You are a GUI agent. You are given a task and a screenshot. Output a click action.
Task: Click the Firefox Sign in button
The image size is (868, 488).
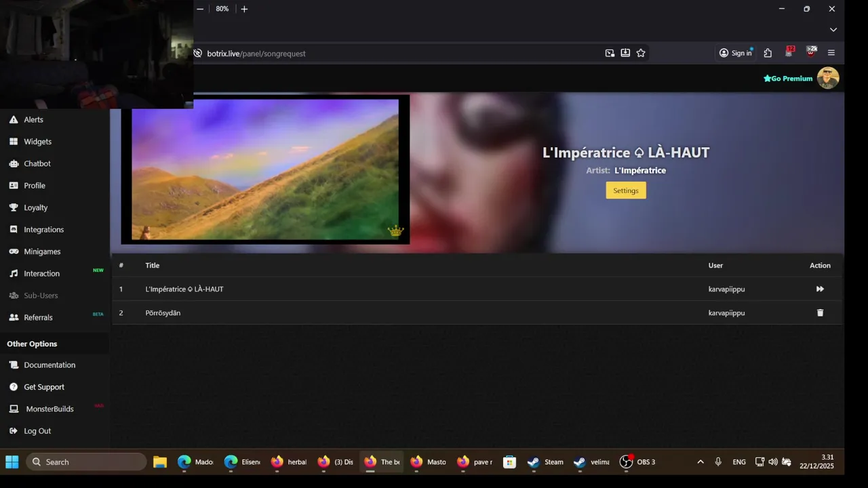pos(735,53)
